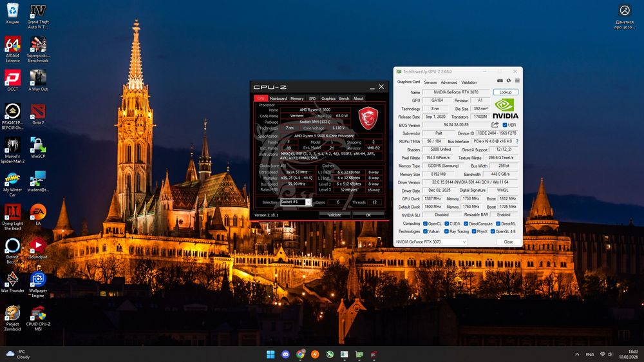Screen dimensions: 644x362
Task: Open the GPU-Z hamburger menu icon
Action: (517, 81)
